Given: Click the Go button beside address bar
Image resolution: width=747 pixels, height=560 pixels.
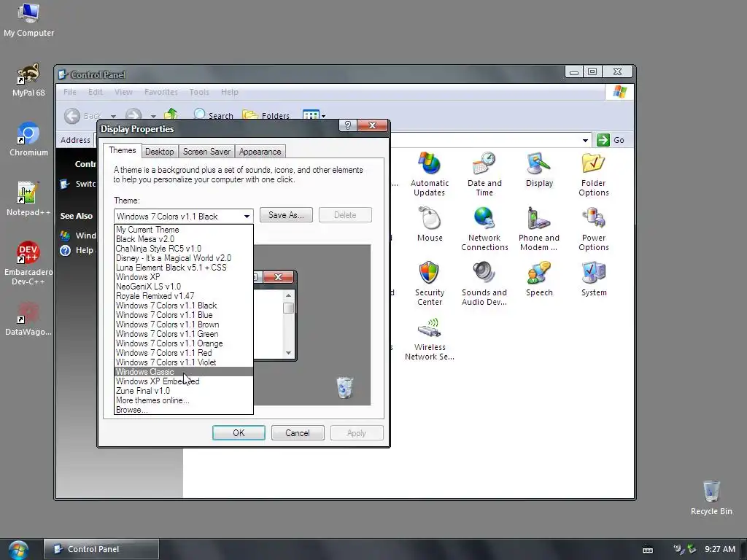Looking at the screenshot, I should 611,140.
